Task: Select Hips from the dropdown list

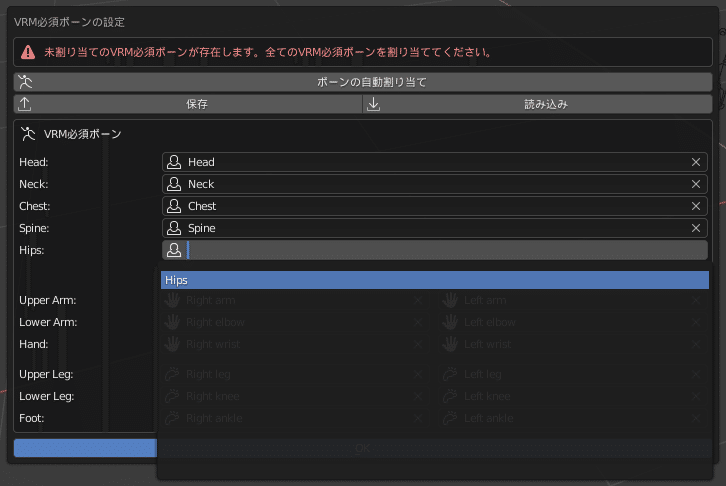Action: (x=435, y=280)
